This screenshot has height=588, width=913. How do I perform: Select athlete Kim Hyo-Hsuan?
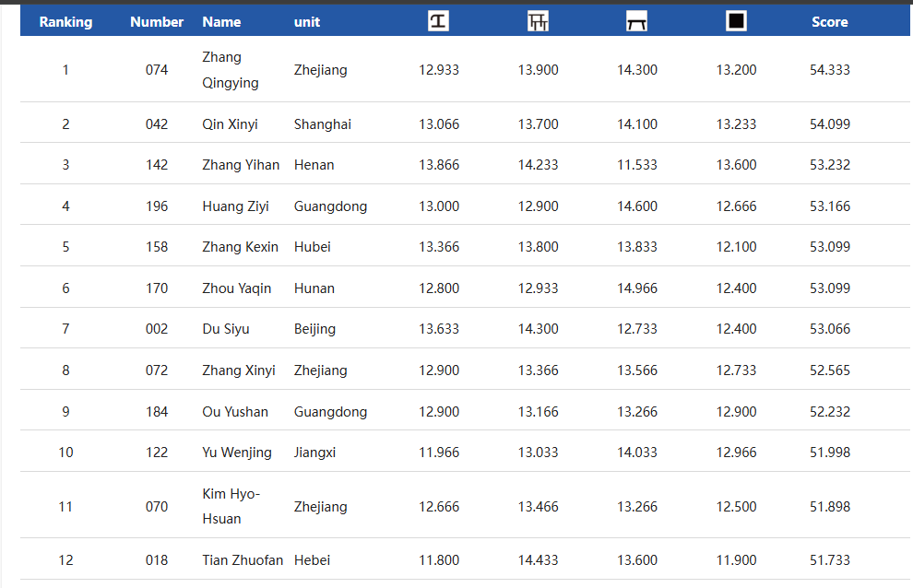pyautogui.click(x=231, y=506)
